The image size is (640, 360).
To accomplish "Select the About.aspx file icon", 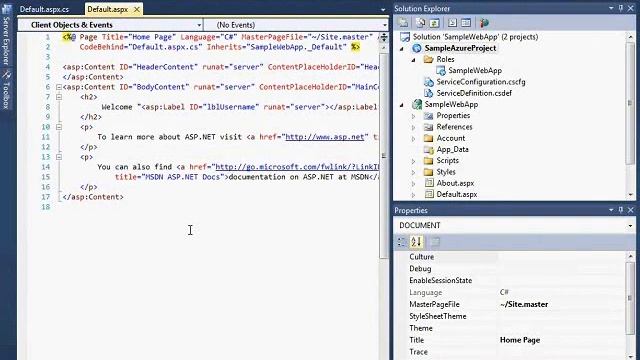I will [x=429, y=183].
